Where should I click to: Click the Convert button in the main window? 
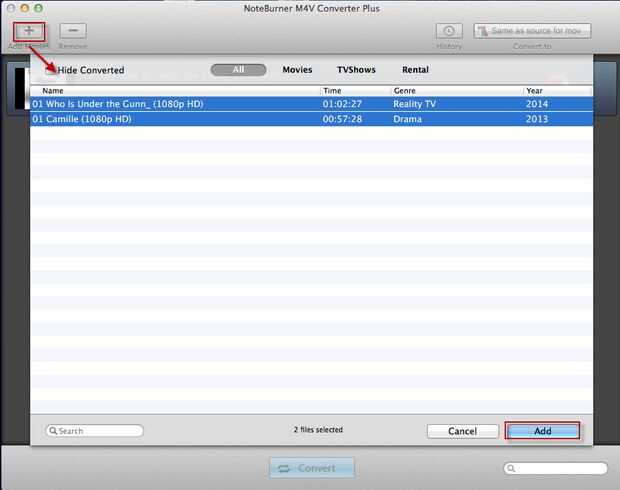click(x=312, y=468)
